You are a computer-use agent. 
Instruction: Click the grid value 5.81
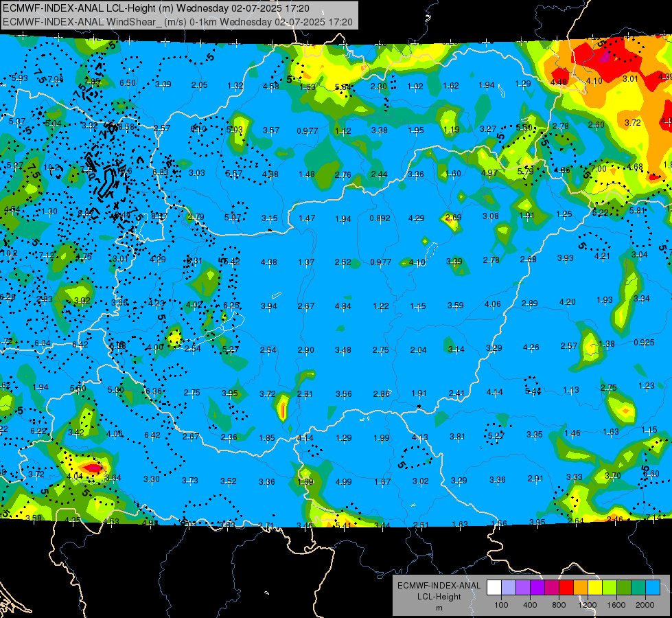tap(637, 211)
